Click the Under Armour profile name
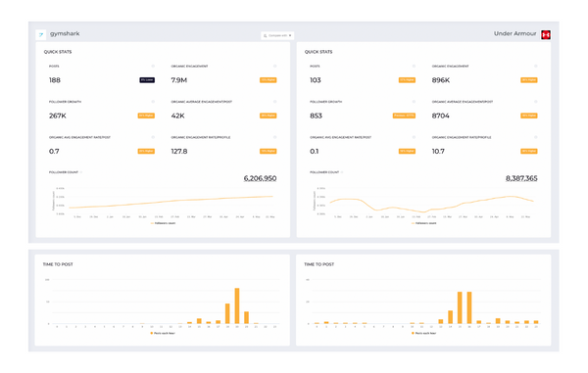This screenshot has height=373, width=588. click(514, 33)
